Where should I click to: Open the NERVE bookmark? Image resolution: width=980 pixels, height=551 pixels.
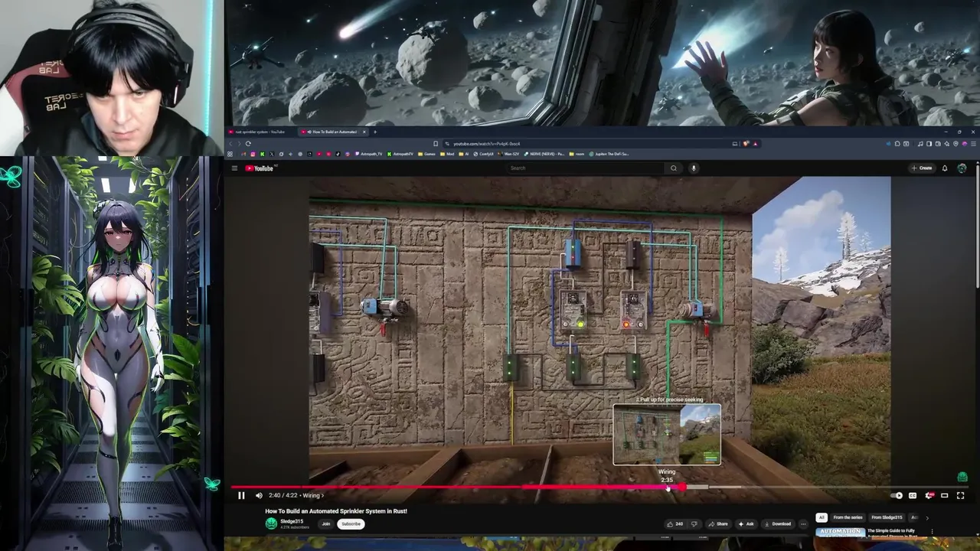pyautogui.click(x=544, y=154)
